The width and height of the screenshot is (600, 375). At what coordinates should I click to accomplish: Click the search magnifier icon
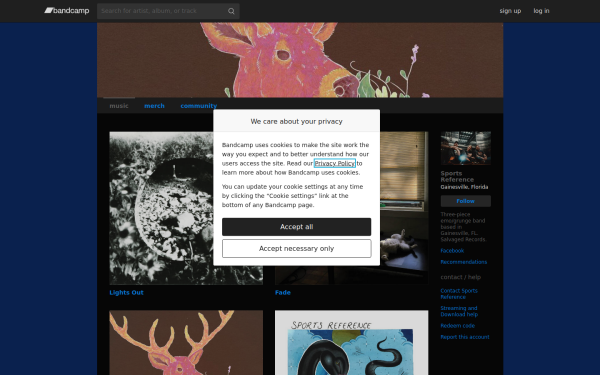click(231, 11)
